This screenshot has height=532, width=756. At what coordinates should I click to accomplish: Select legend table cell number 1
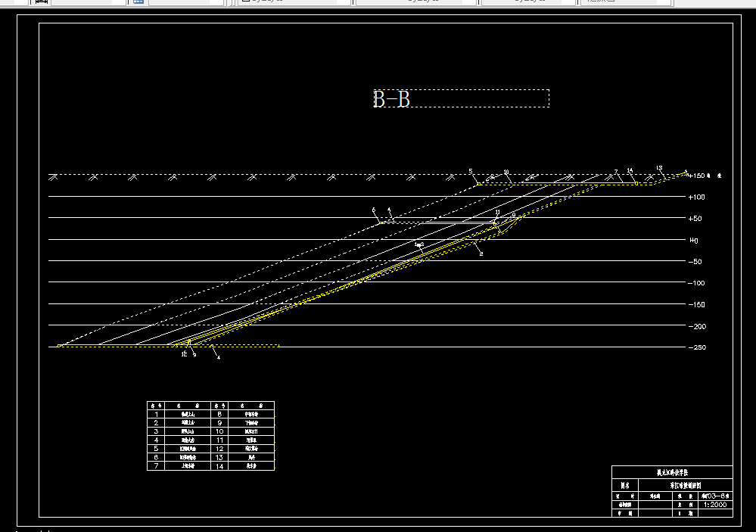(156, 414)
